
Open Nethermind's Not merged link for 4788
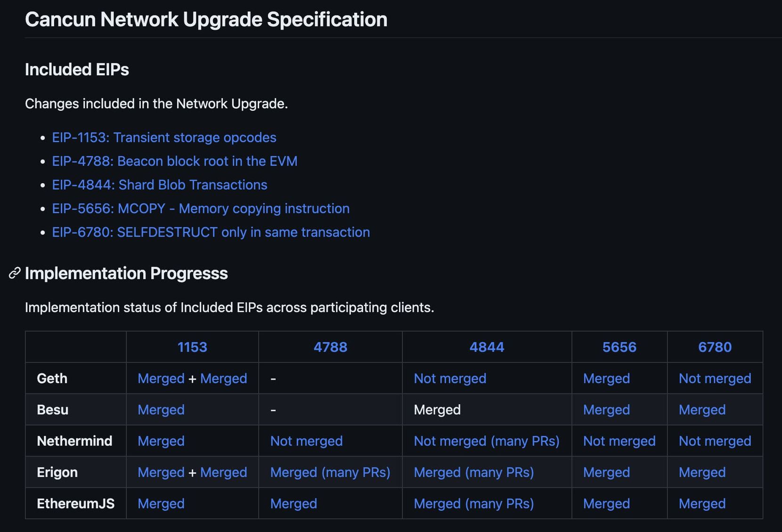[x=306, y=441]
